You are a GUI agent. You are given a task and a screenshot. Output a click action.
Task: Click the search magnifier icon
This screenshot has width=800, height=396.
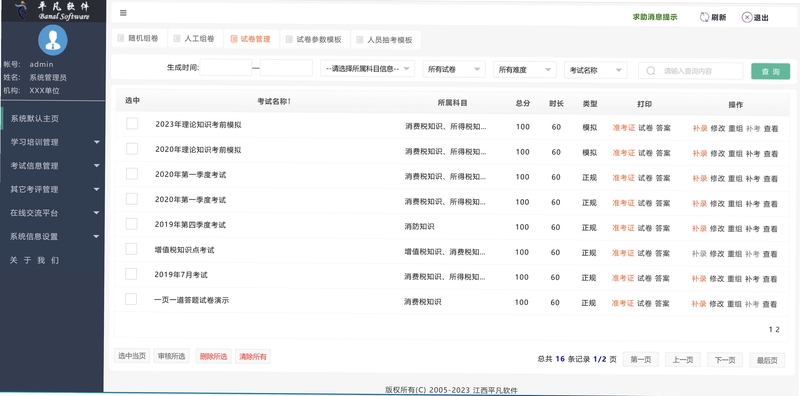click(x=651, y=71)
